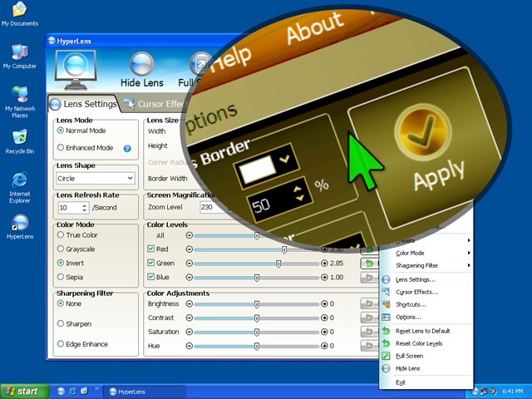532x399 pixels.
Task: Click the Enhanced Mode help icon
Action: point(127,148)
